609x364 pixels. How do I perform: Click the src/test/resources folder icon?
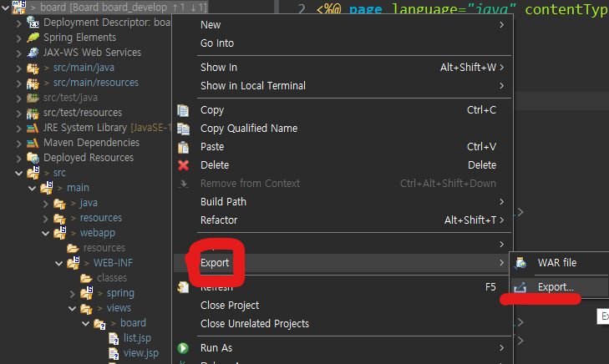pos(33,113)
